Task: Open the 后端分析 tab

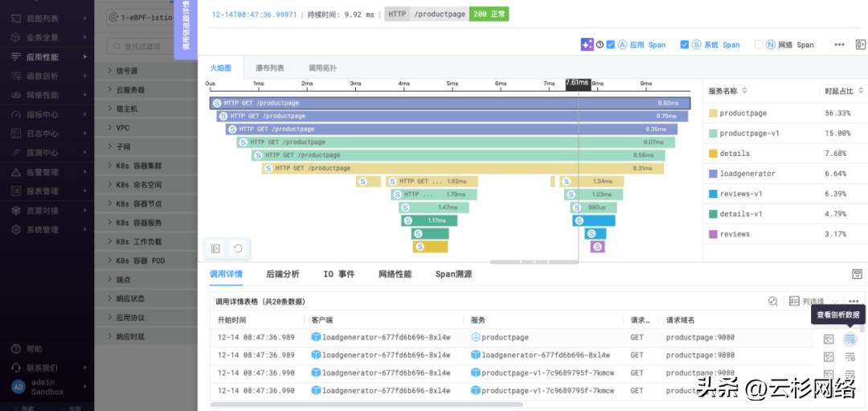Action: pyautogui.click(x=282, y=274)
